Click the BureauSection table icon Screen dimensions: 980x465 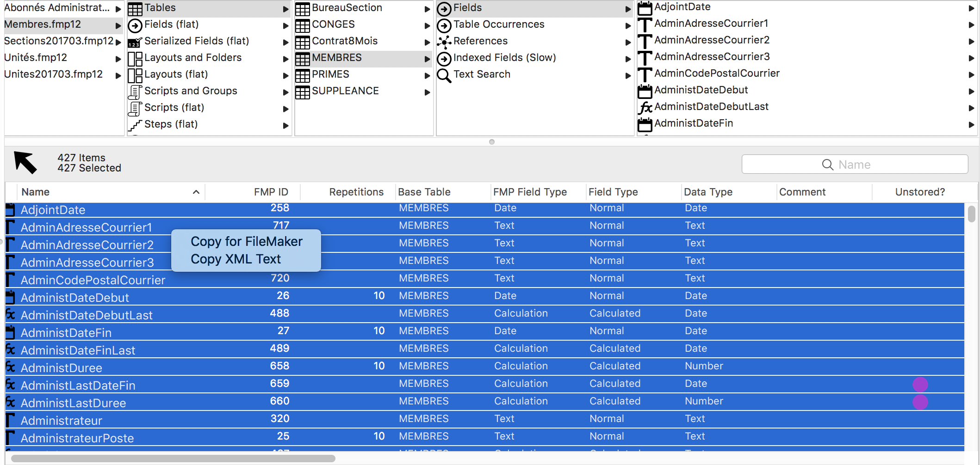pyautogui.click(x=302, y=9)
